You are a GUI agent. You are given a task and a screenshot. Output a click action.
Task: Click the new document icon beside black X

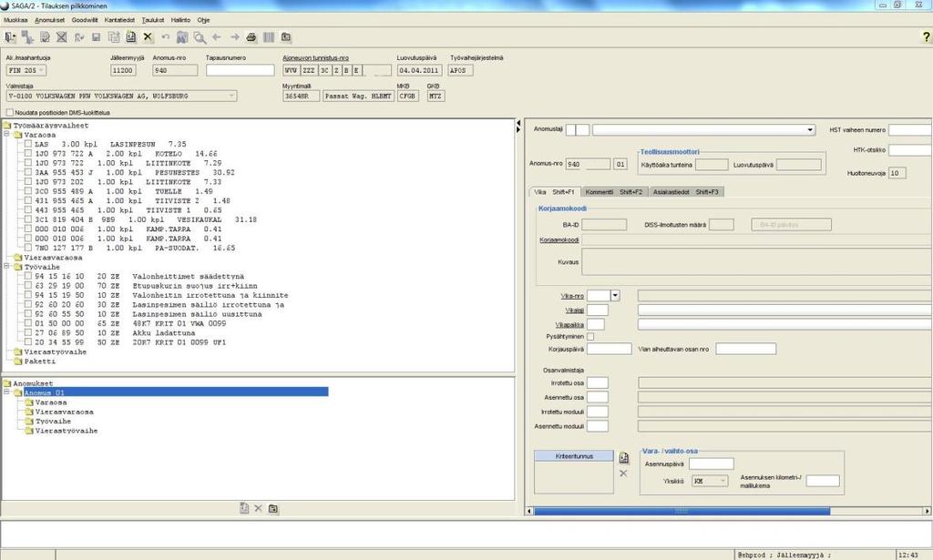tap(131, 37)
